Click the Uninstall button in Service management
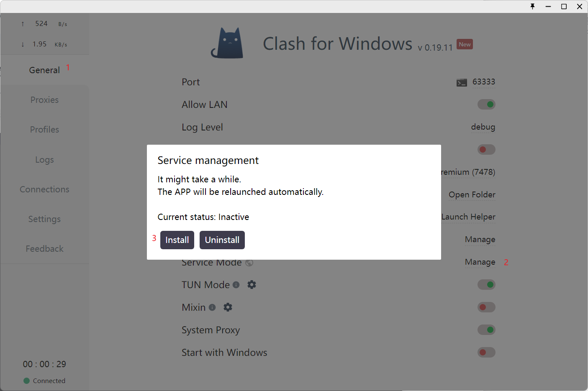588x391 pixels. coord(222,240)
